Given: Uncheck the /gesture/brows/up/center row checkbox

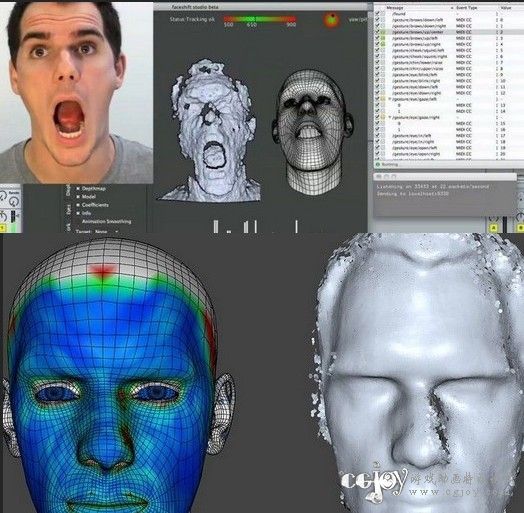Looking at the screenshot, I should [x=378, y=32].
